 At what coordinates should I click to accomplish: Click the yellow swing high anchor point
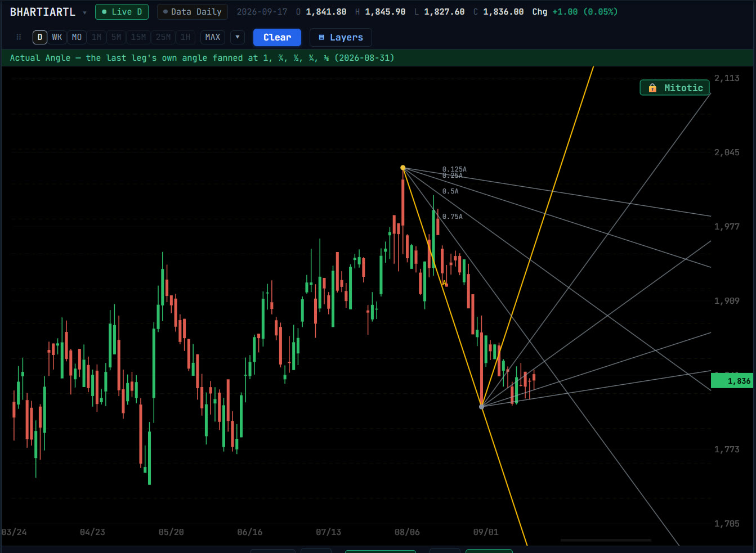tap(402, 168)
